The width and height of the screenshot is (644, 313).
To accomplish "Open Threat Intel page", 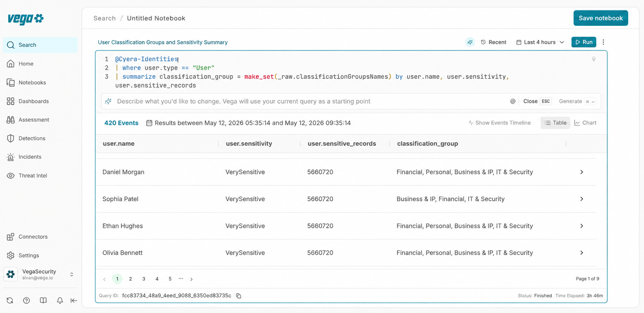I will (x=40, y=175).
